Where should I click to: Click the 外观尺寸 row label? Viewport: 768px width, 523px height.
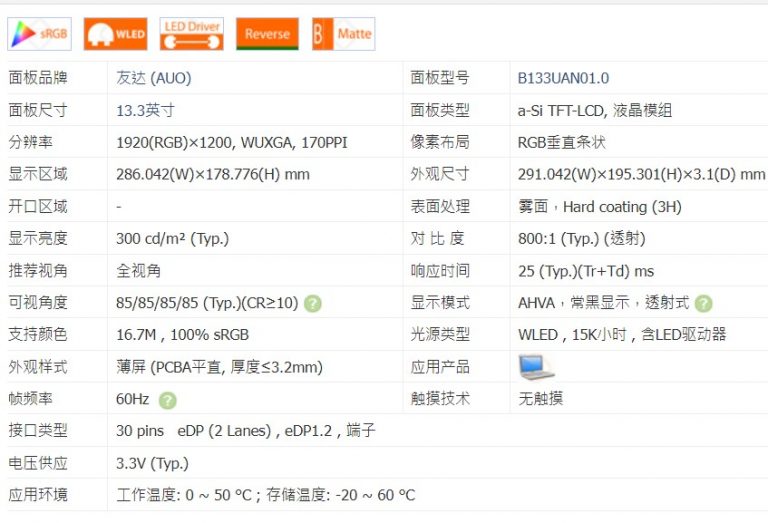pos(440,174)
